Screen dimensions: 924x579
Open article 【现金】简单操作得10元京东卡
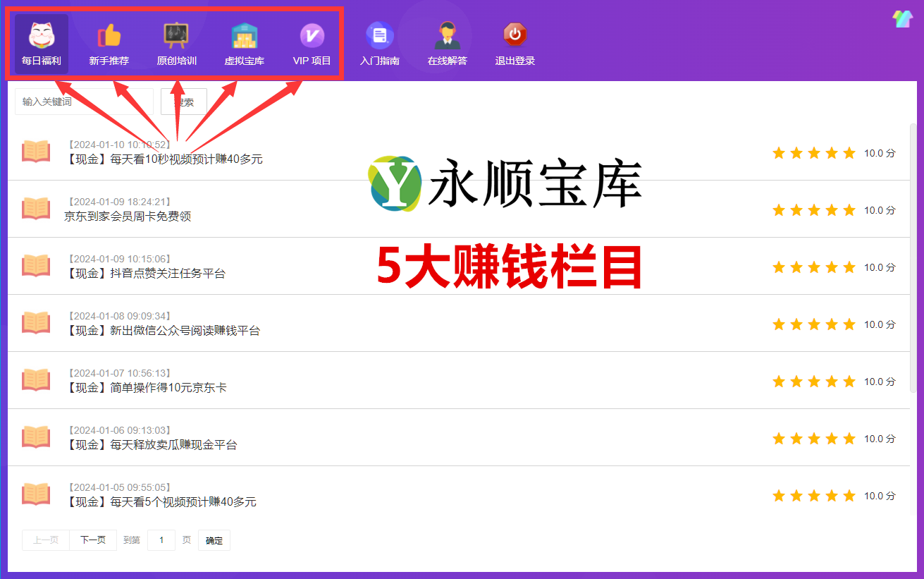coord(145,388)
